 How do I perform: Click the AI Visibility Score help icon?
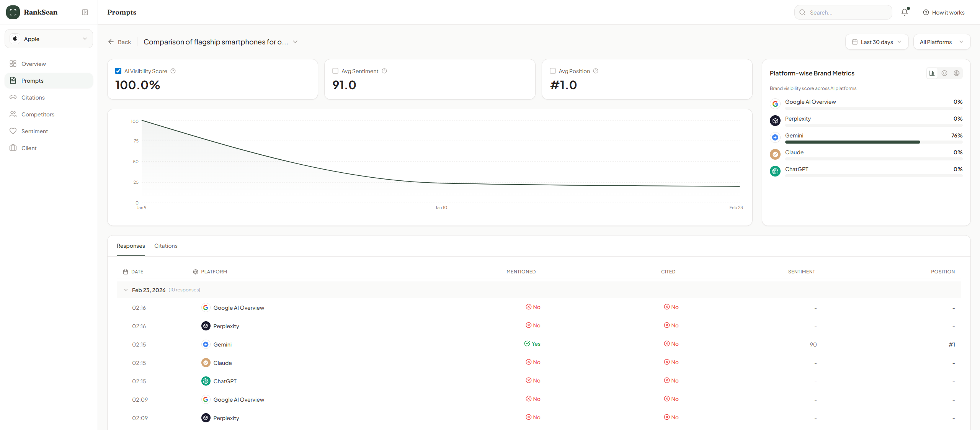pyautogui.click(x=173, y=71)
